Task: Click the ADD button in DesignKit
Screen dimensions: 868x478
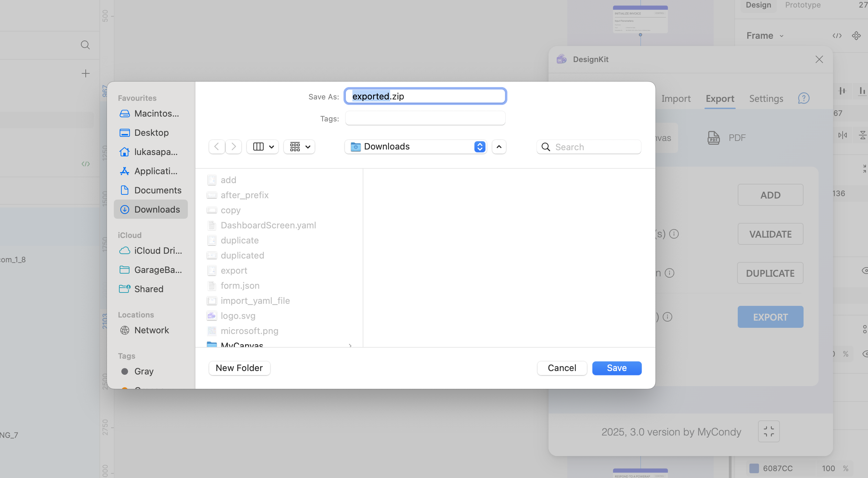Action: pyautogui.click(x=770, y=195)
